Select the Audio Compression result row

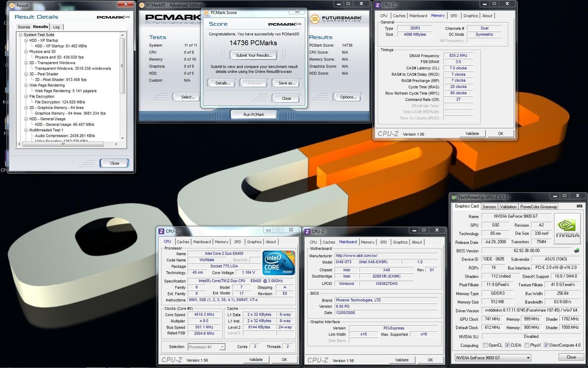click(x=65, y=136)
